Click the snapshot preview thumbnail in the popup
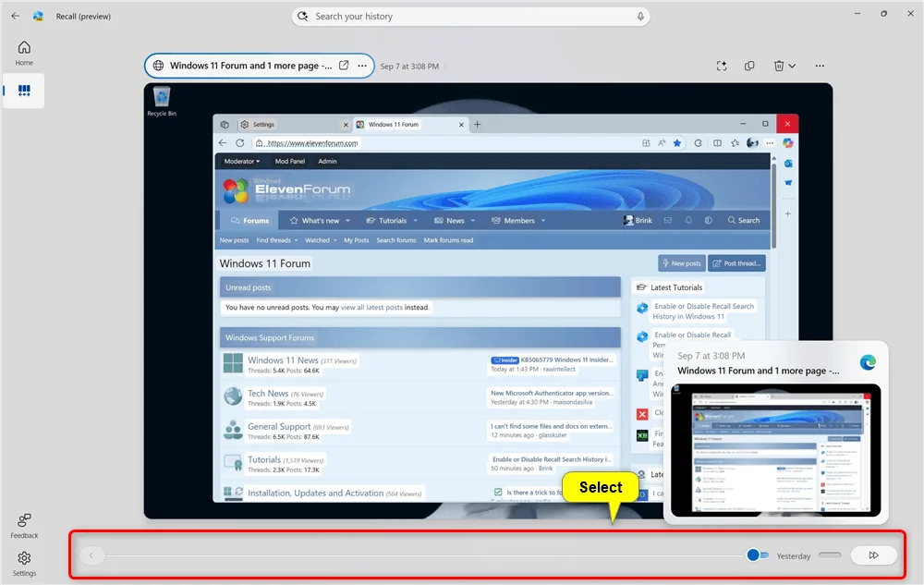Screen dimensions: 924x585 pyautogui.click(x=775, y=450)
